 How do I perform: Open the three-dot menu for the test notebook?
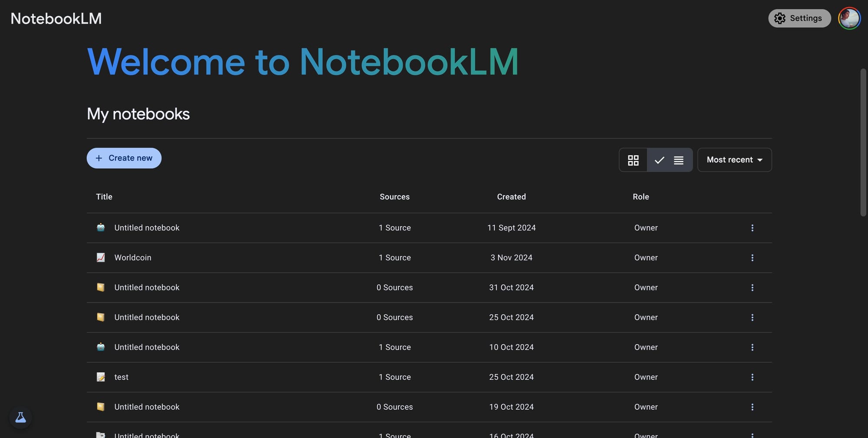[x=752, y=377]
